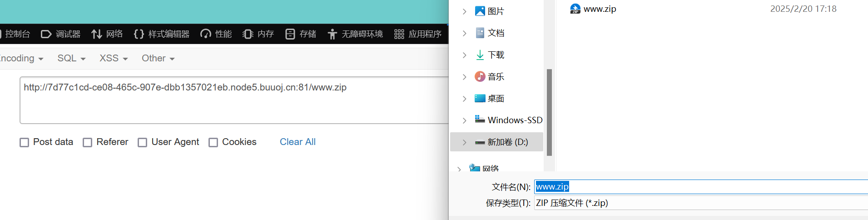This screenshot has height=220, width=868.
Task: Select the 新加卷 (D:) drive icon
Action: [480, 142]
